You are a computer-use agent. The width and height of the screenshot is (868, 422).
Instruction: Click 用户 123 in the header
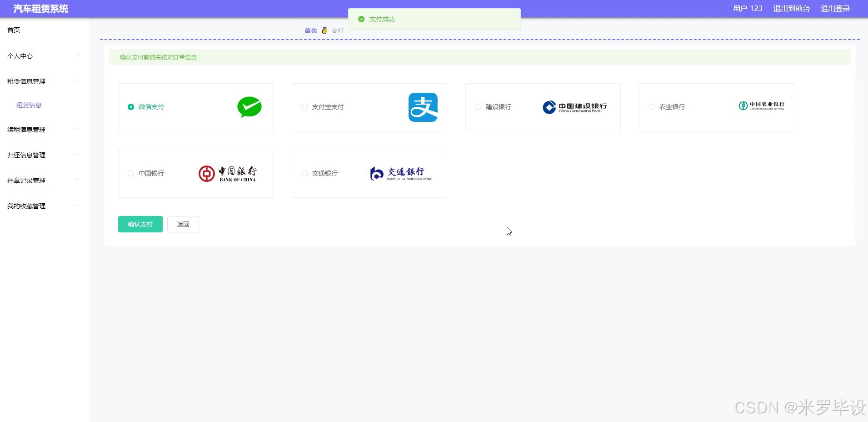pyautogui.click(x=748, y=9)
